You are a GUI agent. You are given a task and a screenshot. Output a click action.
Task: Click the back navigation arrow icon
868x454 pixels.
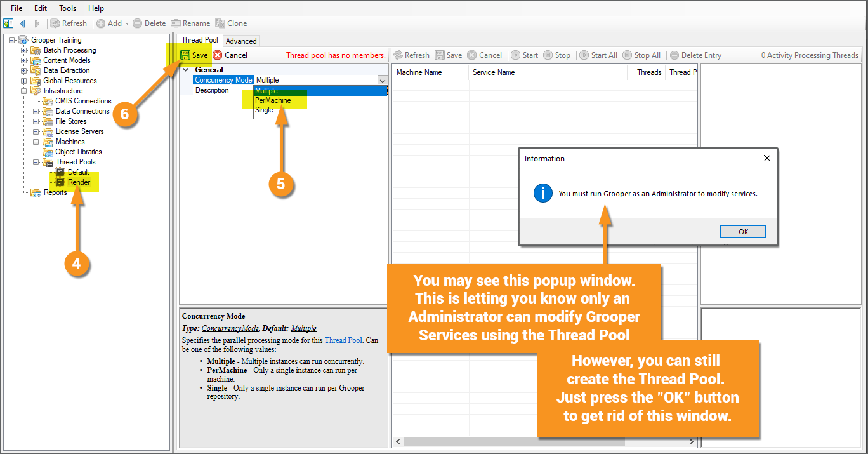(x=23, y=23)
